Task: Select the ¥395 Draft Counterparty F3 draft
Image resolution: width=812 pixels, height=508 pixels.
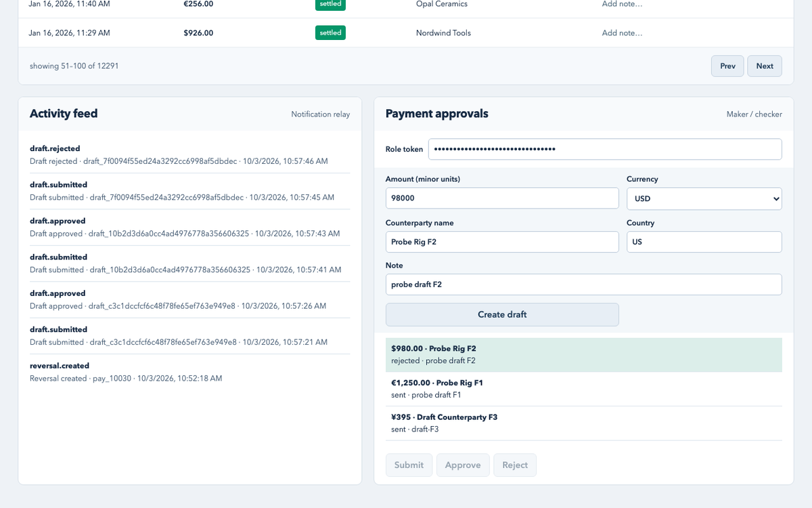Action: 584,423
